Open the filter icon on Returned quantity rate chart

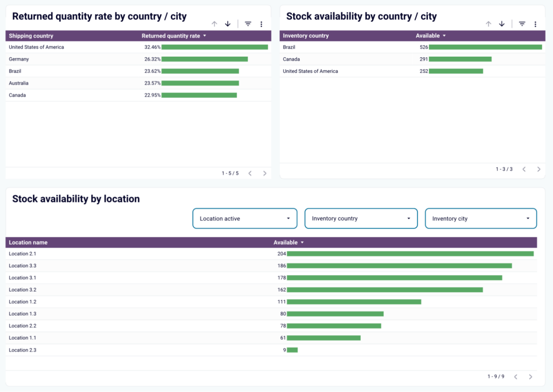247,23
